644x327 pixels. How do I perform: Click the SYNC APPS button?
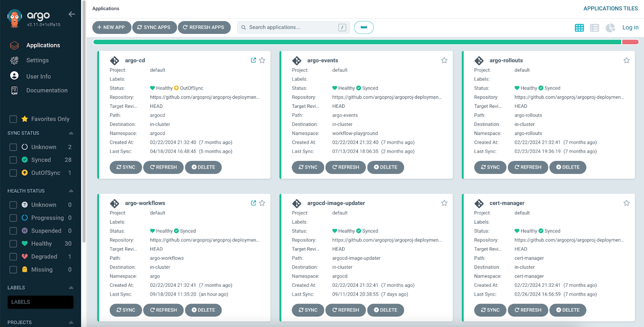(155, 27)
